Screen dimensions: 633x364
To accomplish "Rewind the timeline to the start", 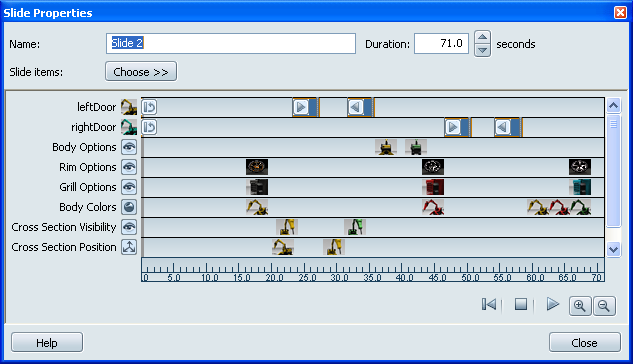I will 489,304.
